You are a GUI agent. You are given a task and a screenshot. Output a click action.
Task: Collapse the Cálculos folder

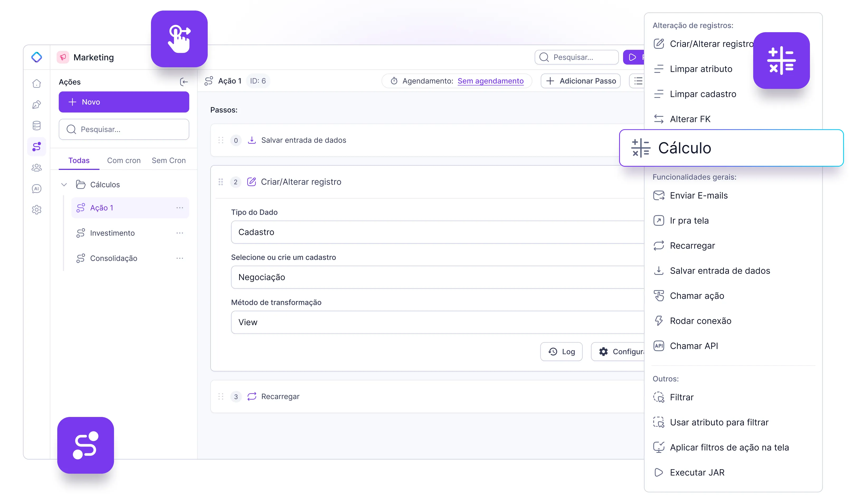coord(64,185)
